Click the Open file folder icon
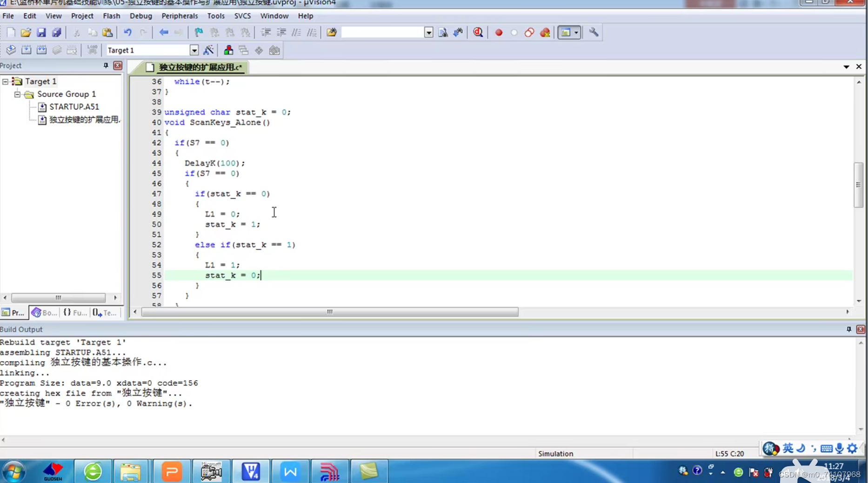Image resolution: width=868 pixels, height=483 pixels. click(x=26, y=33)
